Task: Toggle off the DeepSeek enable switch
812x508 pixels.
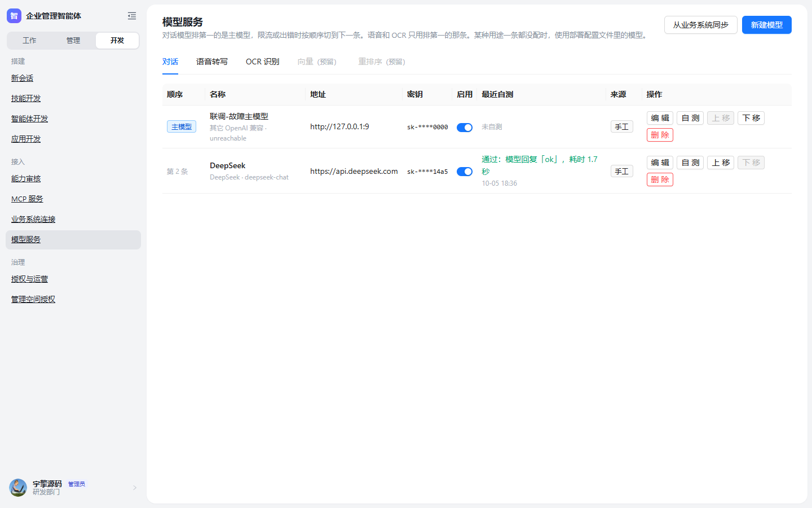Action: pos(465,172)
